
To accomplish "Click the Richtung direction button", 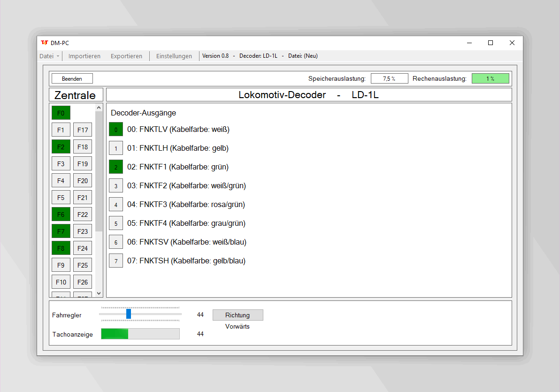I will coord(238,315).
